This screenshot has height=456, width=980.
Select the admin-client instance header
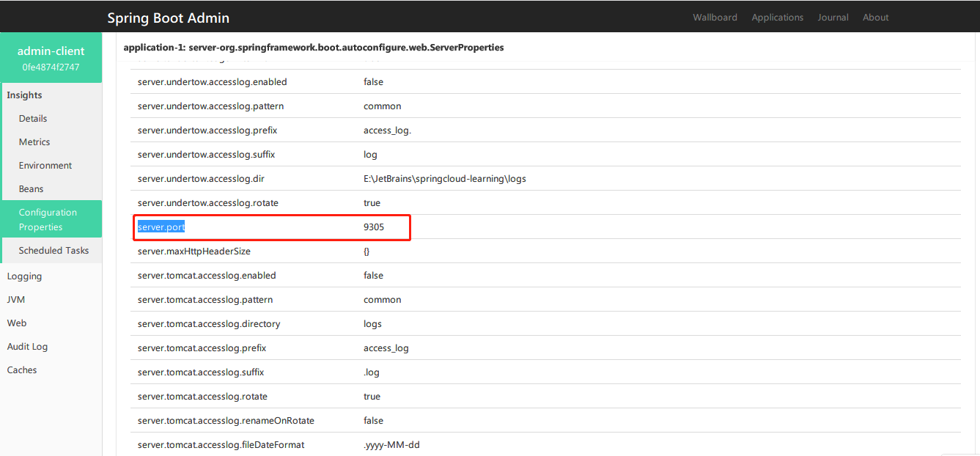tap(51, 58)
